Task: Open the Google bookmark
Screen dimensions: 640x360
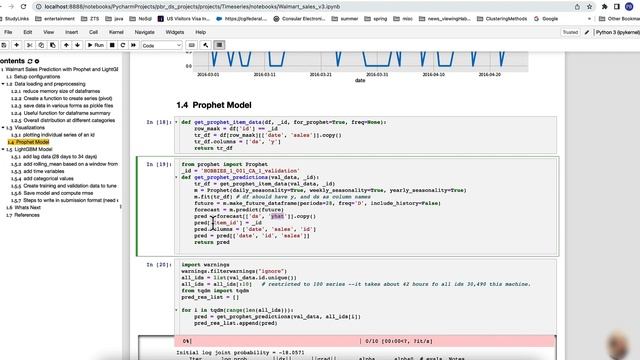Action: pyautogui.click(x=546, y=19)
